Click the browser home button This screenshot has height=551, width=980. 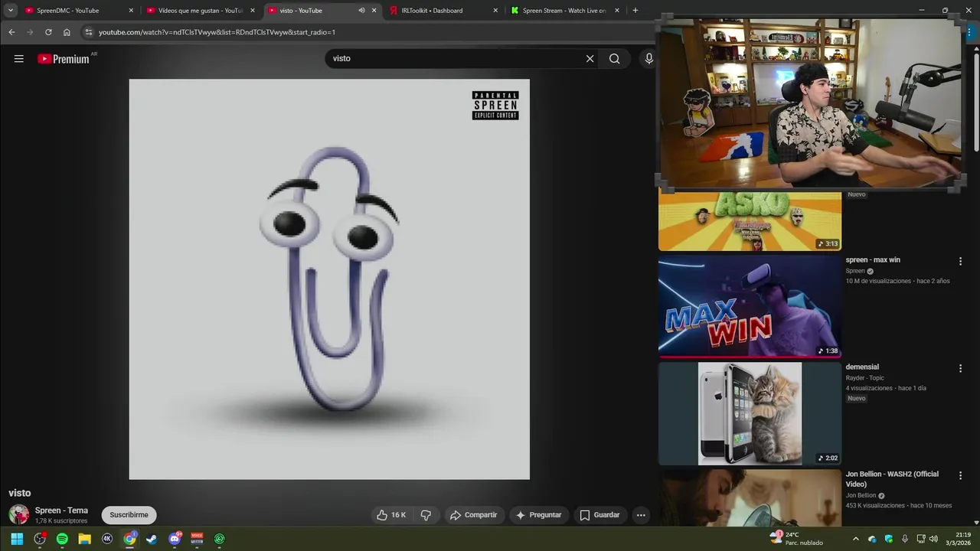[x=67, y=32]
